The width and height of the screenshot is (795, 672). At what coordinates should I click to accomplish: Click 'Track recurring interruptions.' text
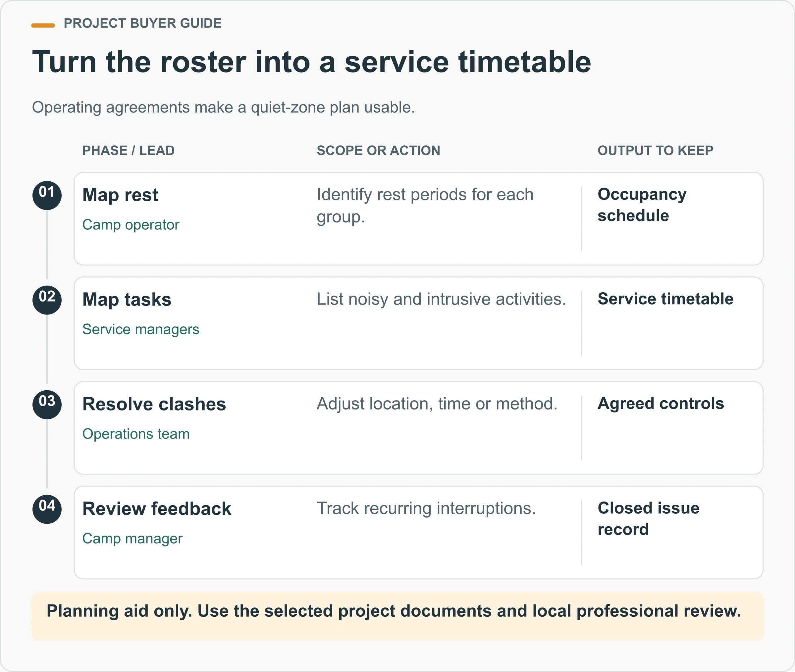pyautogui.click(x=426, y=508)
